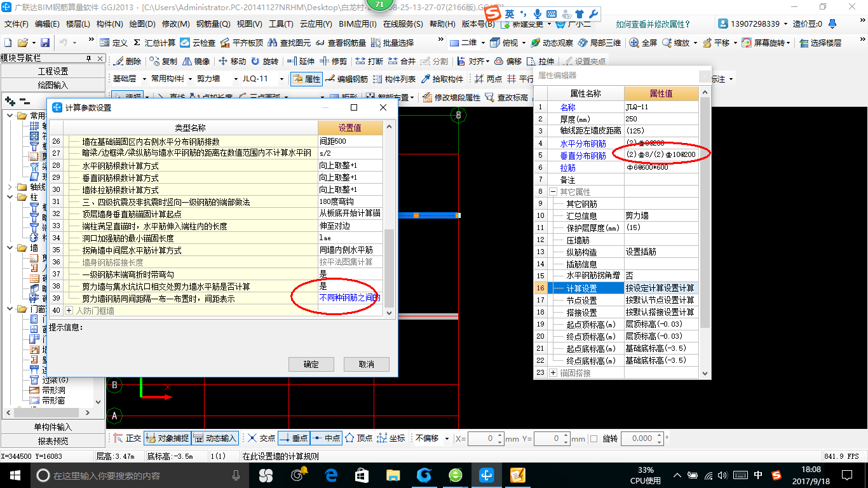Screen dimensions: 868x488
Task: Toggle 动态输入 dynamic input
Action: pyautogui.click(x=215, y=438)
